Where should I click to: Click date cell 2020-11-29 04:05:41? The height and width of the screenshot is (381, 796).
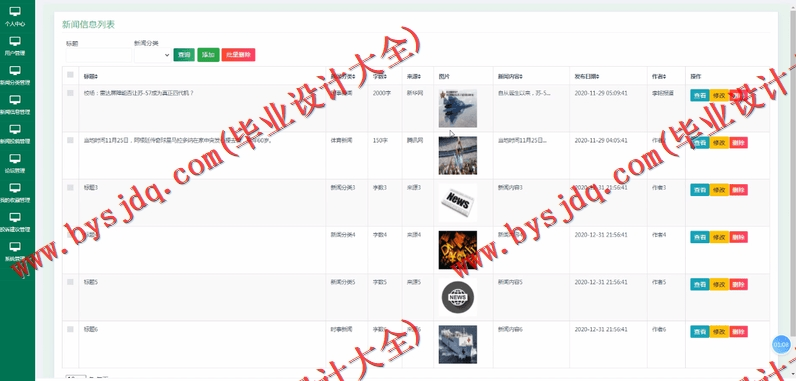601,141
